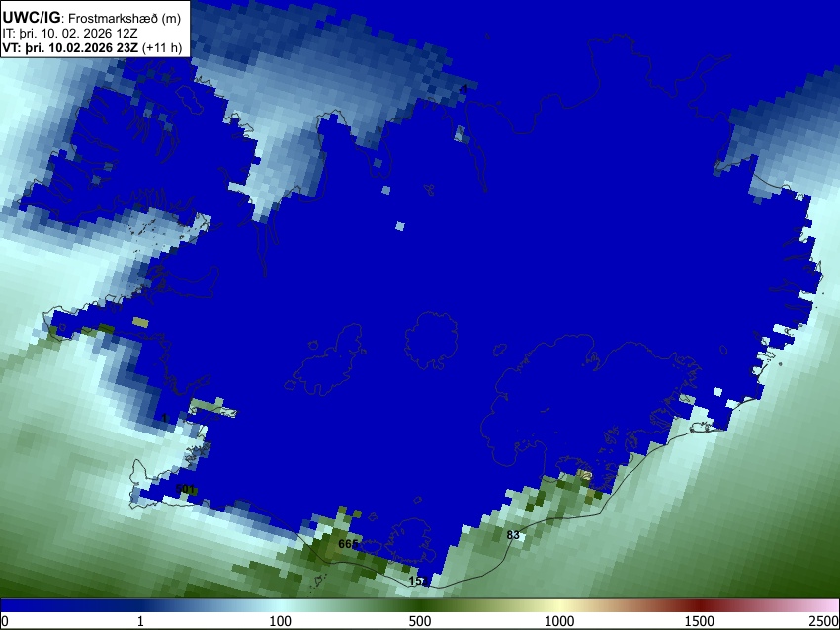840x630 pixels.
Task: Click the pale yellow section of the color scale
Action: pyautogui.click(x=559, y=606)
